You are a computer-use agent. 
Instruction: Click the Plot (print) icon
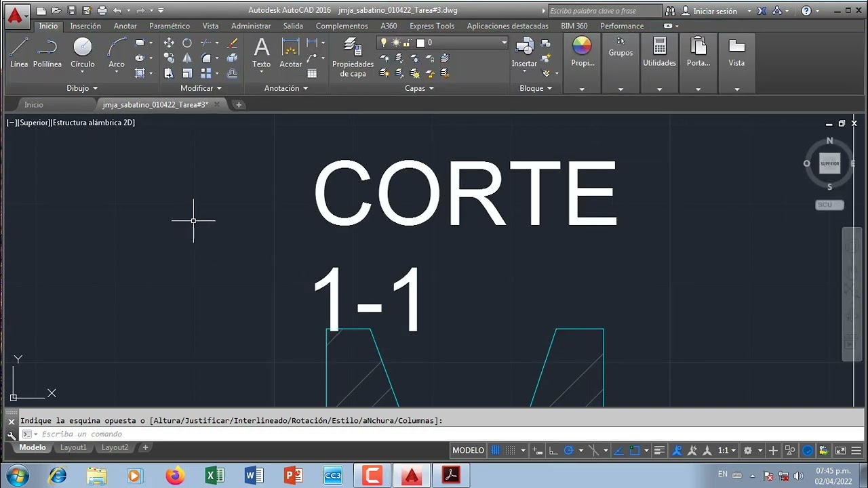(x=102, y=10)
